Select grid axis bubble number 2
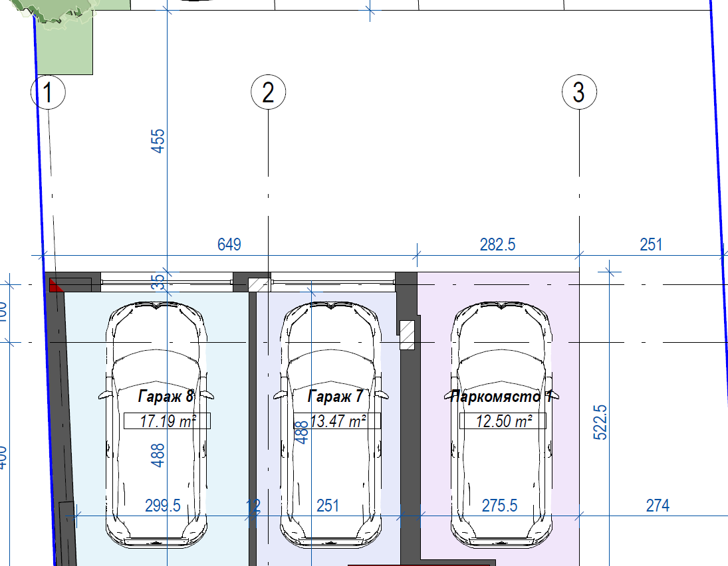 [268, 93]
